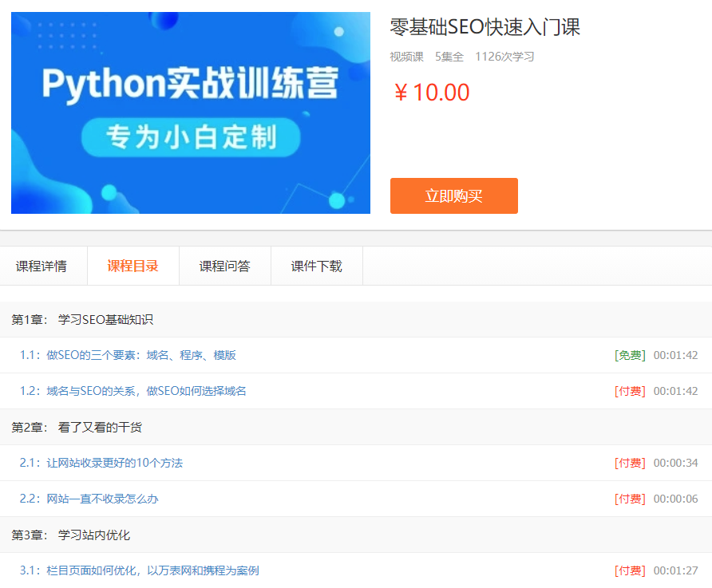Click the 视频课 label
This screenshot has width=712, height=588.
point(406,57)
